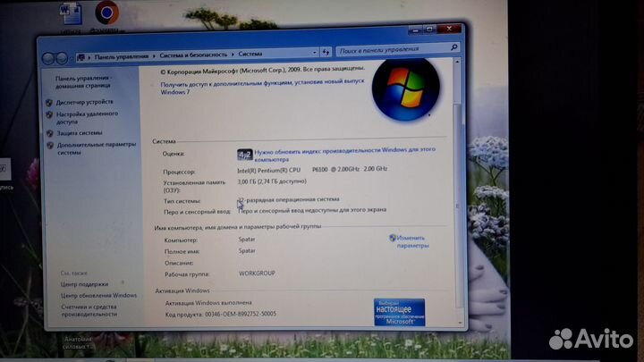This screenshot has width=644, height=362.
Task: Minimize the System window
Action: pyautogui.click(x=415, y=30)
